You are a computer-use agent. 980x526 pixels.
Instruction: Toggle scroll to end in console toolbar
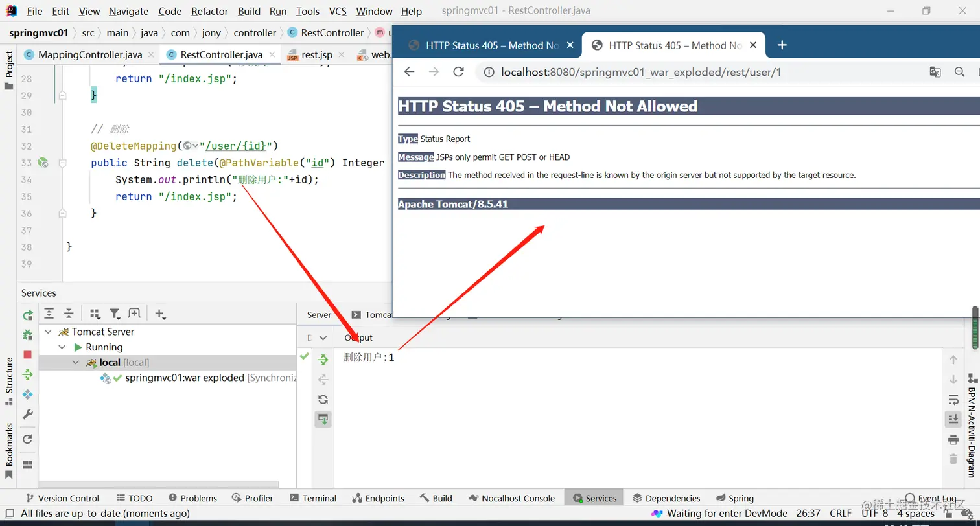953,419
